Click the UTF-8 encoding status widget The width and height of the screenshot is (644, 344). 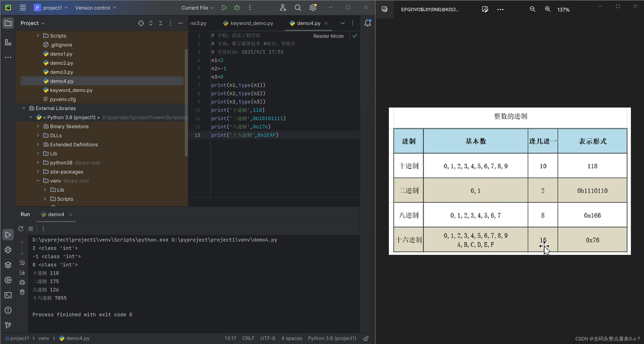click(267, 338)
